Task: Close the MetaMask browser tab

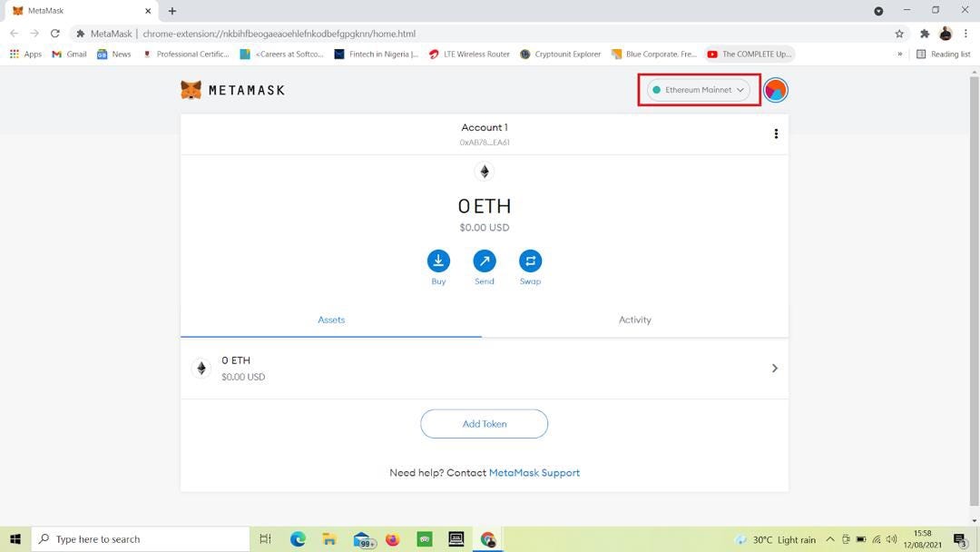Action: 148,11
